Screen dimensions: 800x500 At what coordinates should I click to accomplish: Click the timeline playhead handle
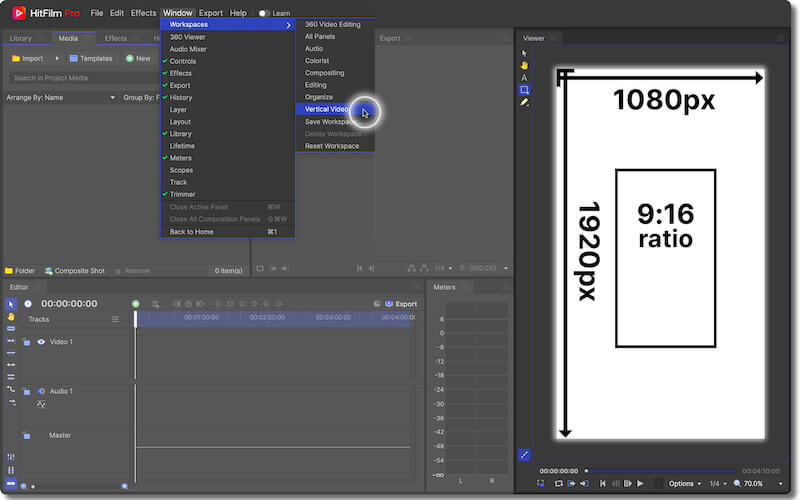(136, 319)
